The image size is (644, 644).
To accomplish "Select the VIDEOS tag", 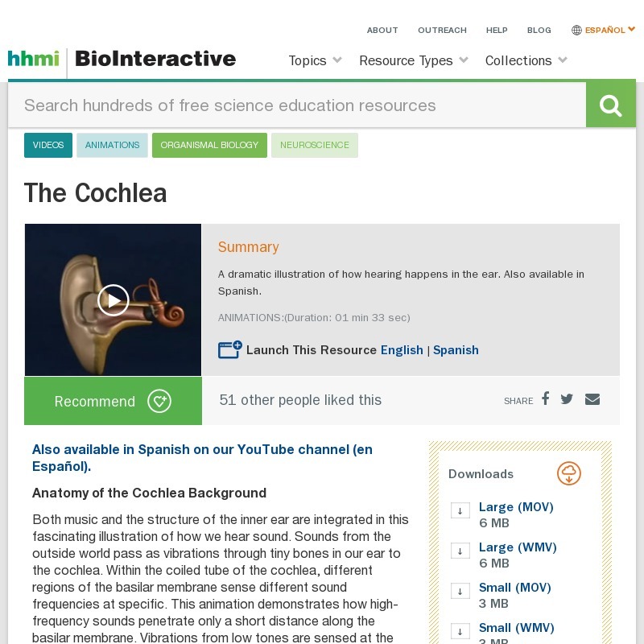I will coord(48,145).
